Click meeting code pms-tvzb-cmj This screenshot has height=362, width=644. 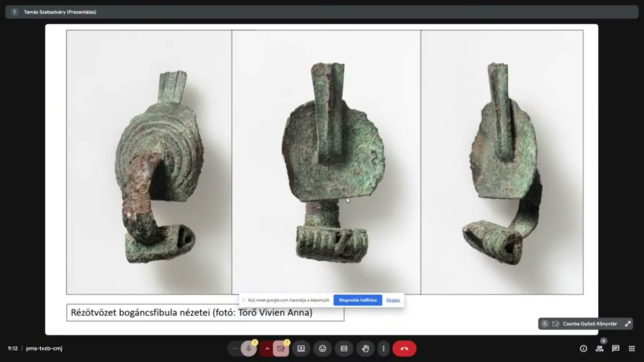44,348
